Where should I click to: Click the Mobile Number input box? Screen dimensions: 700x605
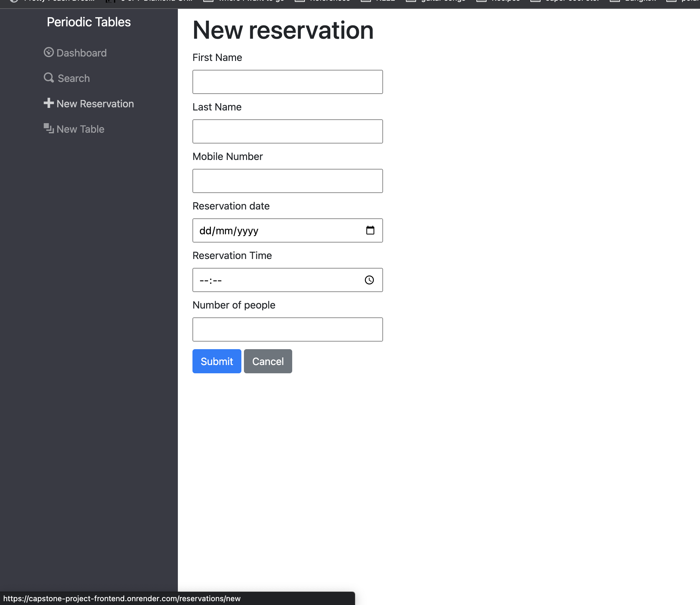[x=287, y=181]
